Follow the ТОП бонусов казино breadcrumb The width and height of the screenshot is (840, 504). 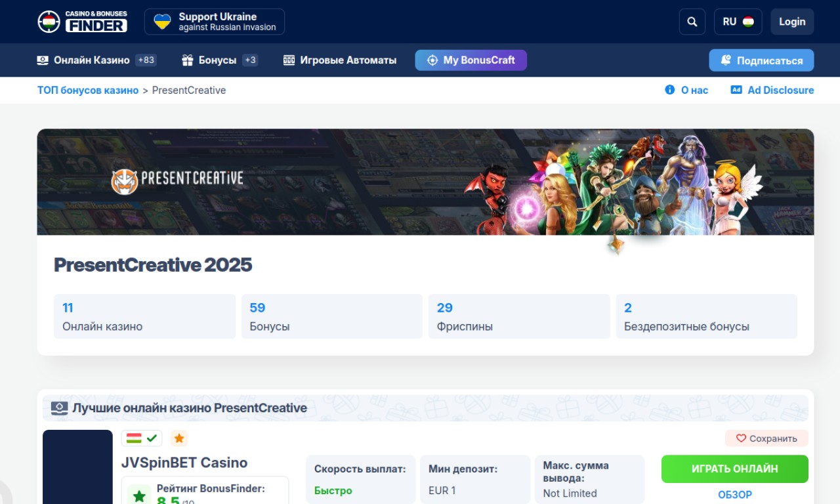[88, 90]
